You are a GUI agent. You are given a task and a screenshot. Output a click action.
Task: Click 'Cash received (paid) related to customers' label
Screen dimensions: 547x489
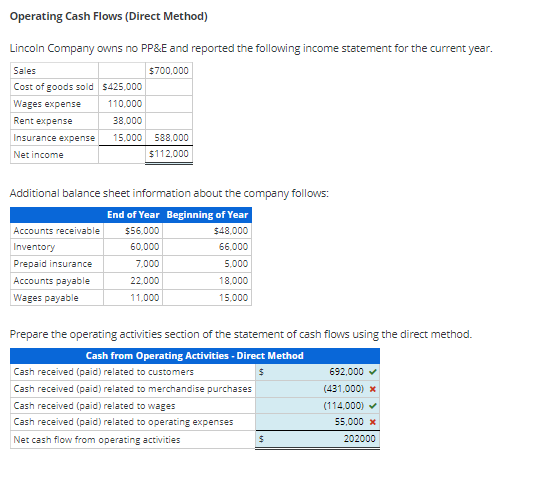104,372
